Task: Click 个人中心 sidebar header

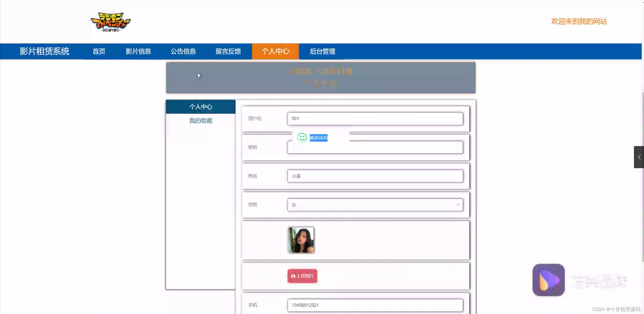Action: [x=200, y=107]
